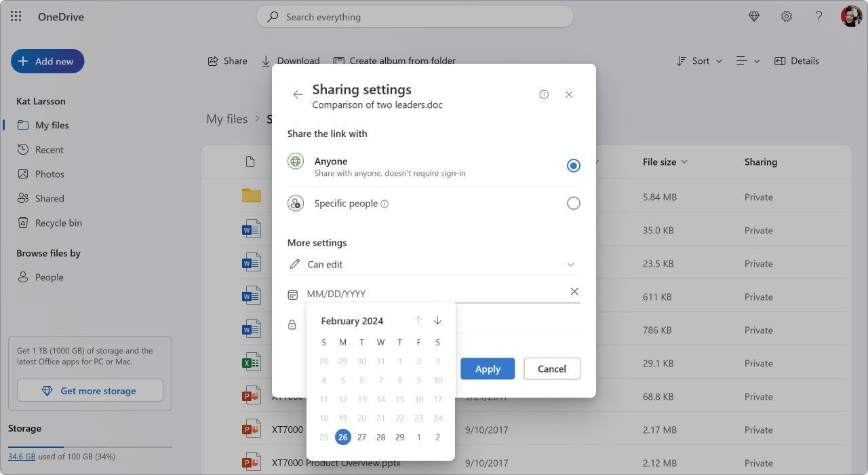Click the premium diamond icon in the top bar

coord(754,16)
